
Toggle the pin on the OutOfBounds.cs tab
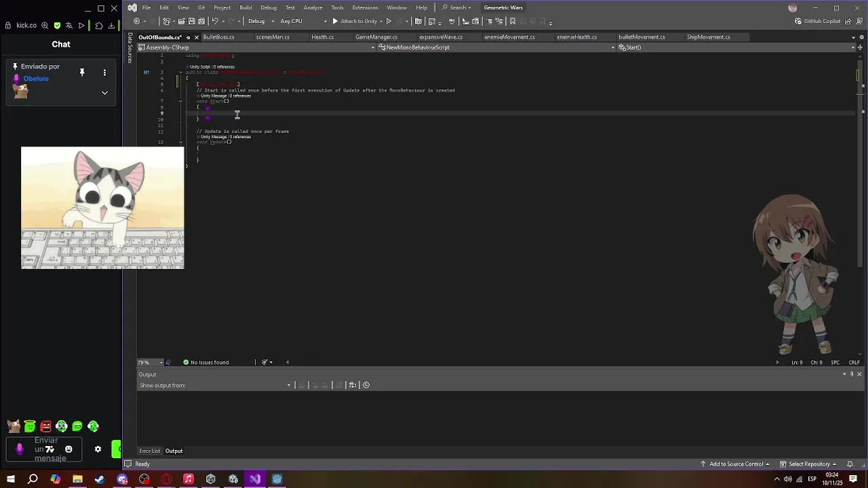click(188, 37)
